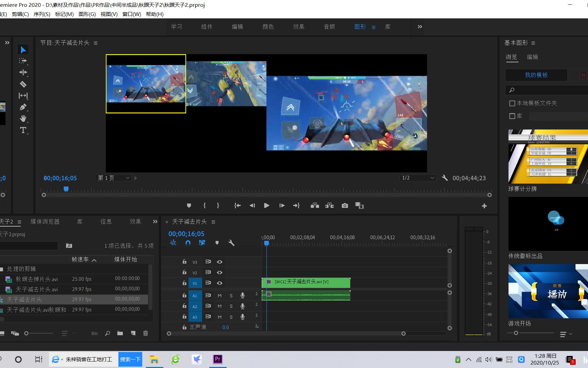Switch to 编辑 workspace tab
588x368 pixels.
pyautogui.click(x=238, y=27)
